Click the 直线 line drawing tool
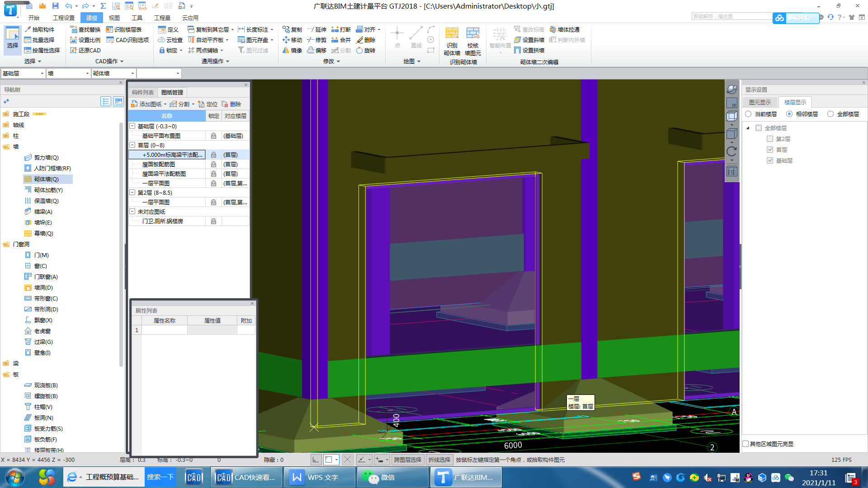 coord(416,38)
